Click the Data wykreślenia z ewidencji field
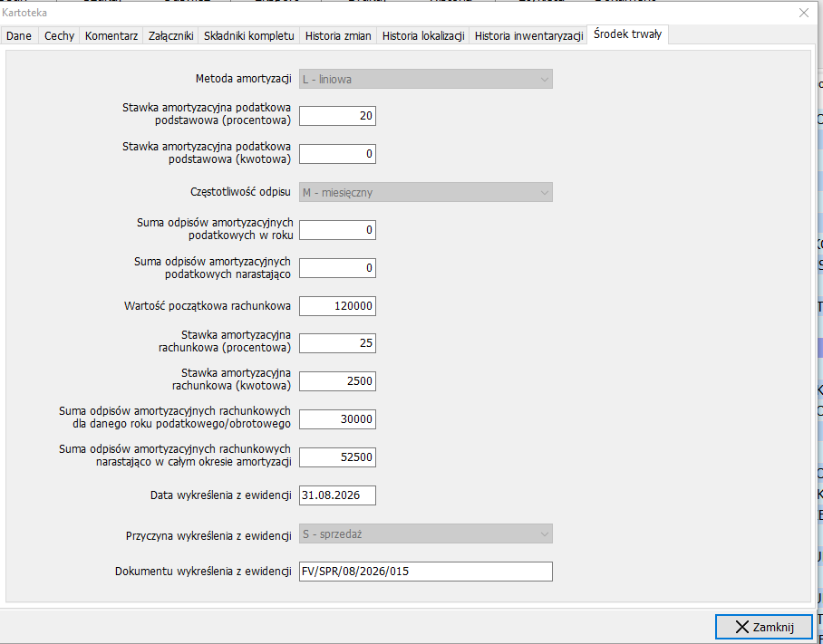823x644 pixels. (x=337, y=495)
